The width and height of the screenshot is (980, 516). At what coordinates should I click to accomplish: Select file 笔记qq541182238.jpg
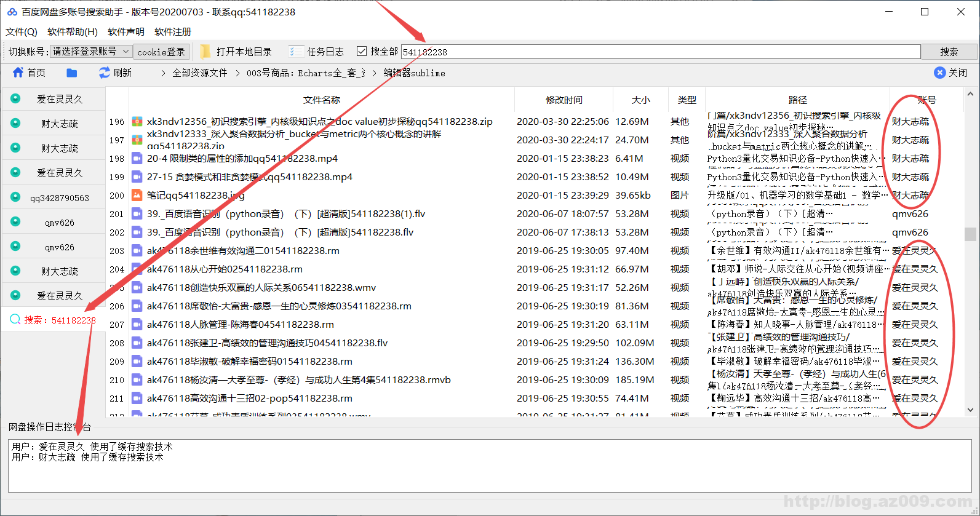click(x=196, y=196)
